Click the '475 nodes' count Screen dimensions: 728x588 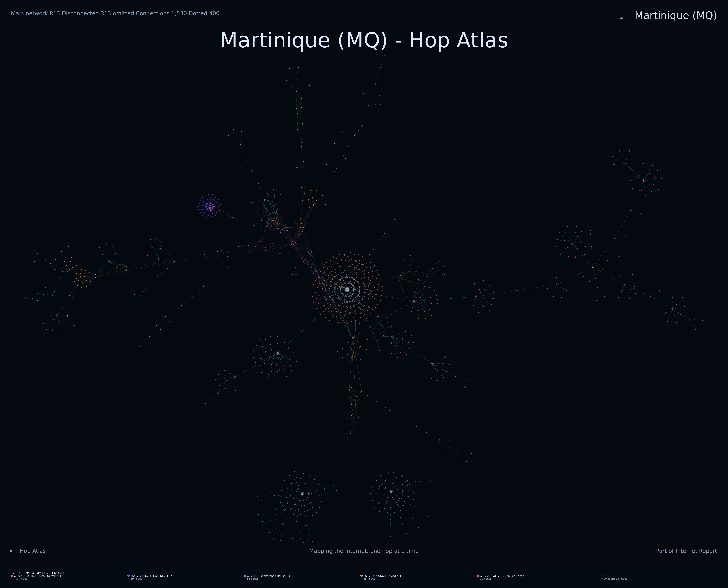pyautogui.click(x=21, y=579)
